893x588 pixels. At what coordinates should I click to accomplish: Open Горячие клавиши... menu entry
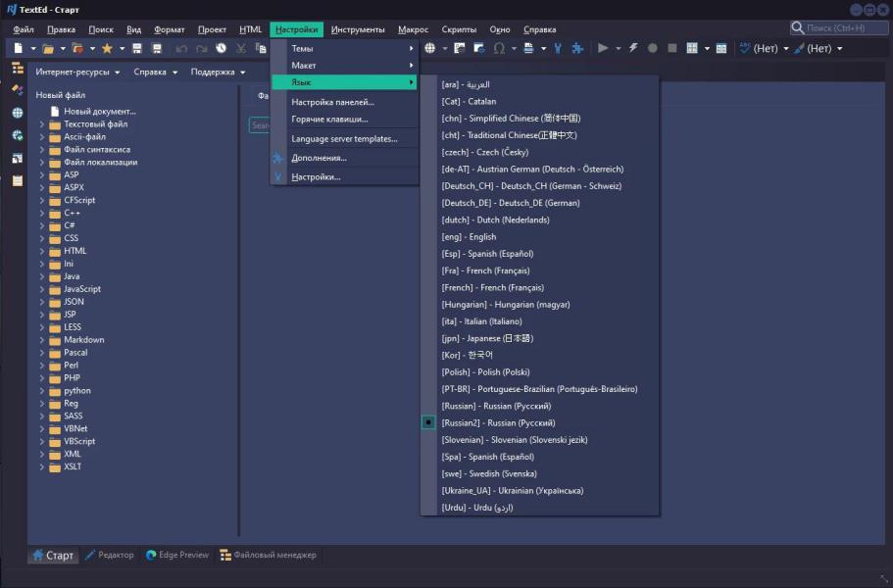coord(345,119)
